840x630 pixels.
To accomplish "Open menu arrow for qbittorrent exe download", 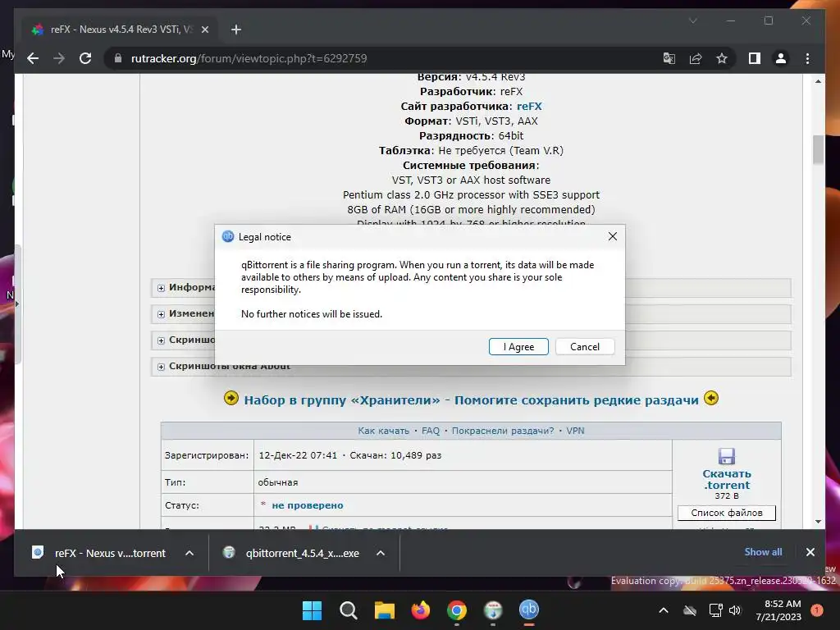I will point(381,553).
